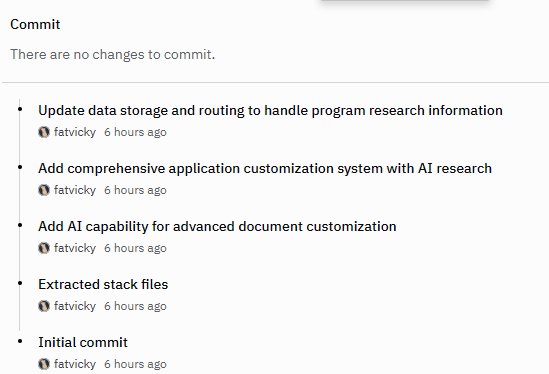Click fatvicky avatar under the Update data storage commit
Viewport: 549px width, 374px height.
coord(44,132)
